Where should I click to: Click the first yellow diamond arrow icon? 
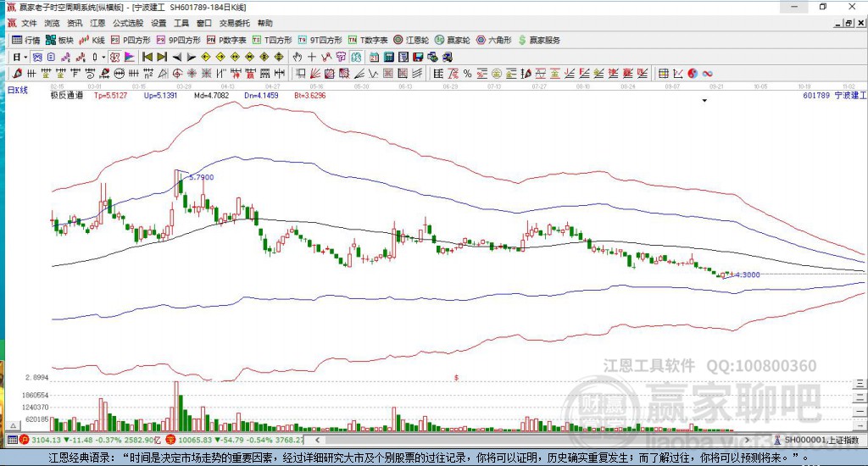(206, 57)
